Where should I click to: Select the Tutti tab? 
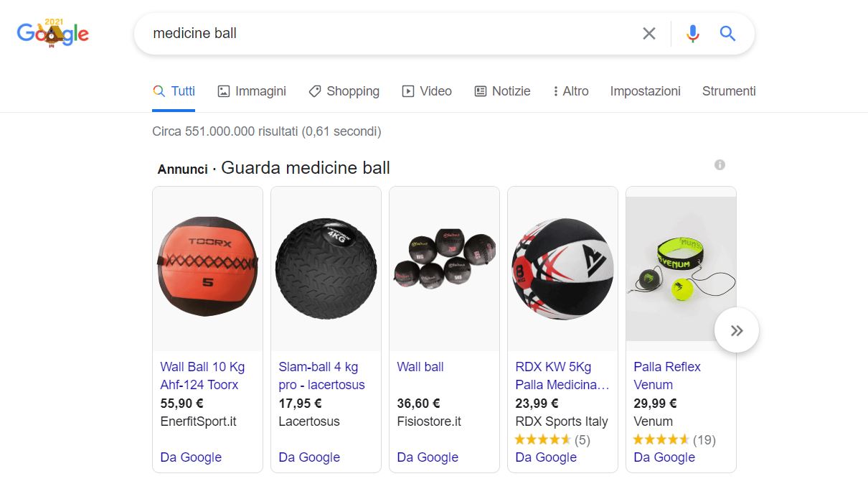(174, 91)
